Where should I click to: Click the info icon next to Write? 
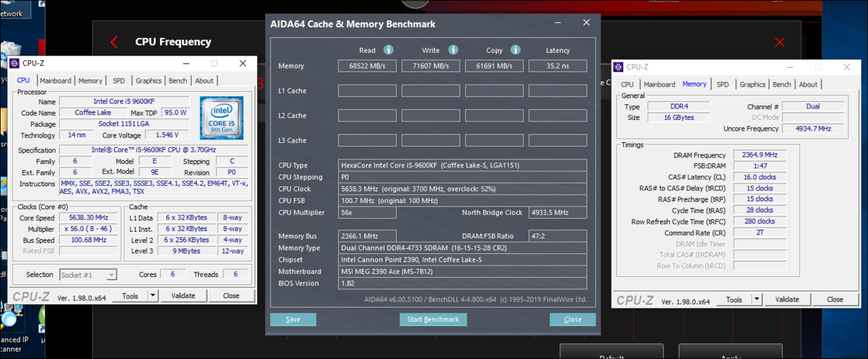[x=453, y=50]
